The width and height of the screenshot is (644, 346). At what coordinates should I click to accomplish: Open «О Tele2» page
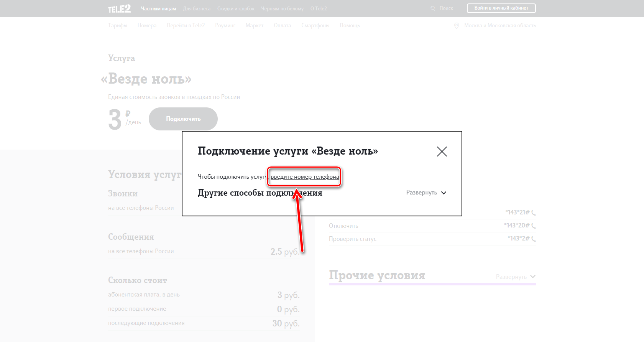pos(319,8)
